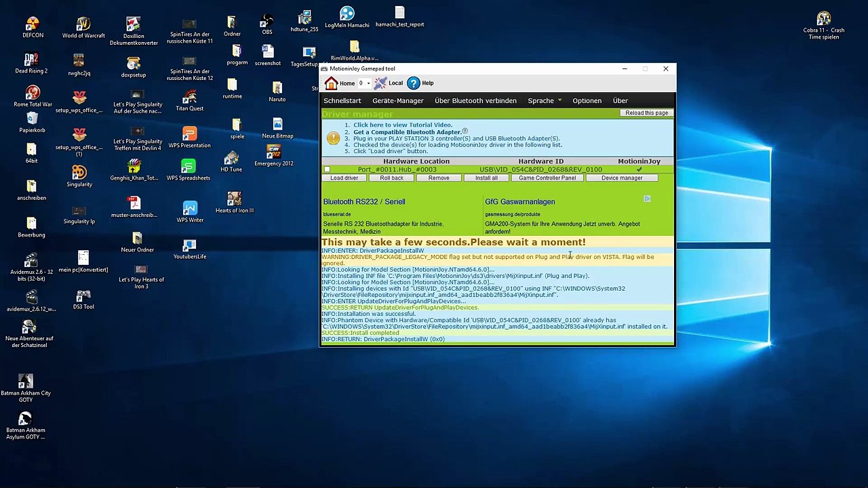
Task: Select the Avidemux 2.6 32 bits icon
Action: pyautogui.click(x=31, y=268)
